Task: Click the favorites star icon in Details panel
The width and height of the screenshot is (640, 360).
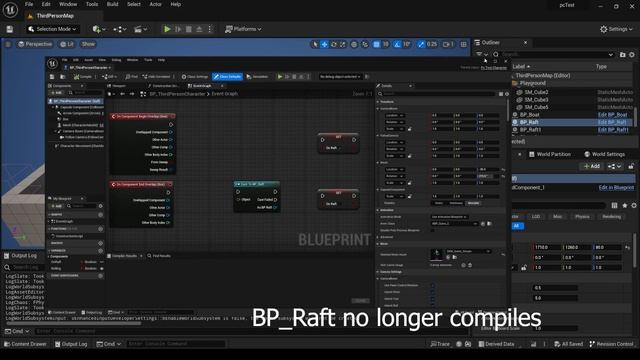Action: [x=624, y=206]
